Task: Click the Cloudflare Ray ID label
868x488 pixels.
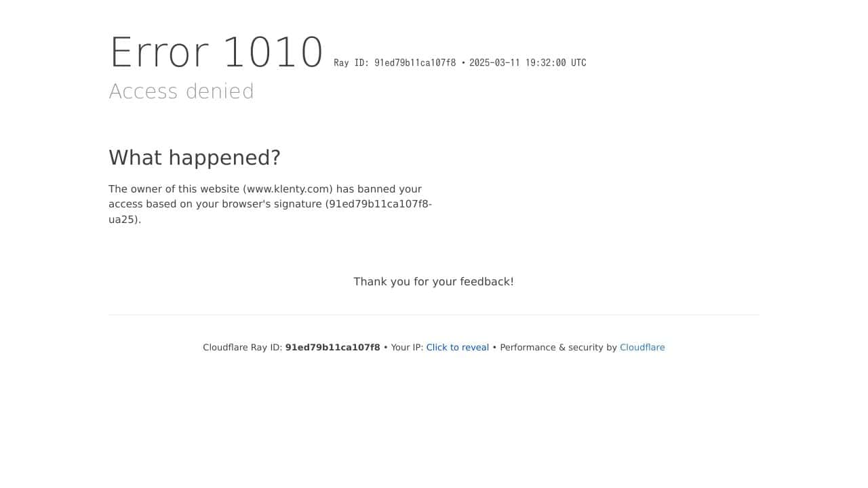Action: click(x=242, y=347)
